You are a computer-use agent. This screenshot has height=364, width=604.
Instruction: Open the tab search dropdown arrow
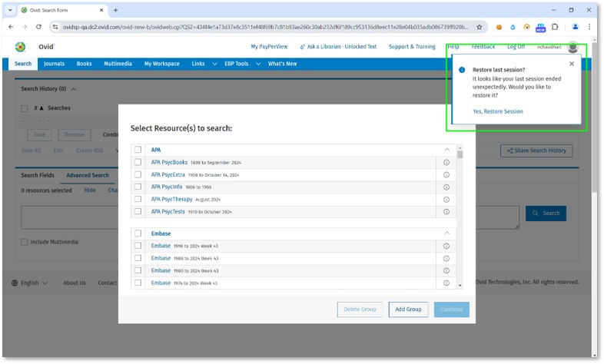(x=10, y=10)
